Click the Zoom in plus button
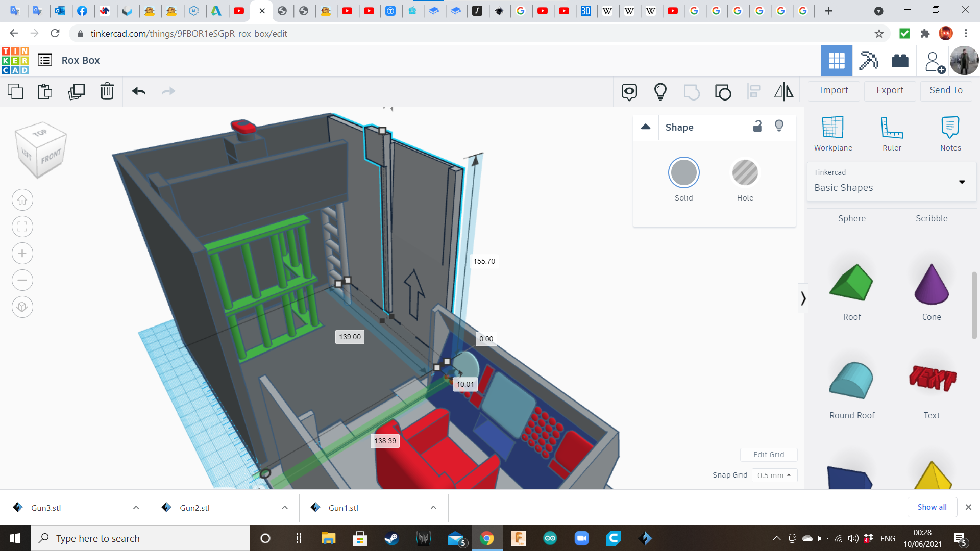The width and height of the screenshot is (980, 551). tap(22, 254)
